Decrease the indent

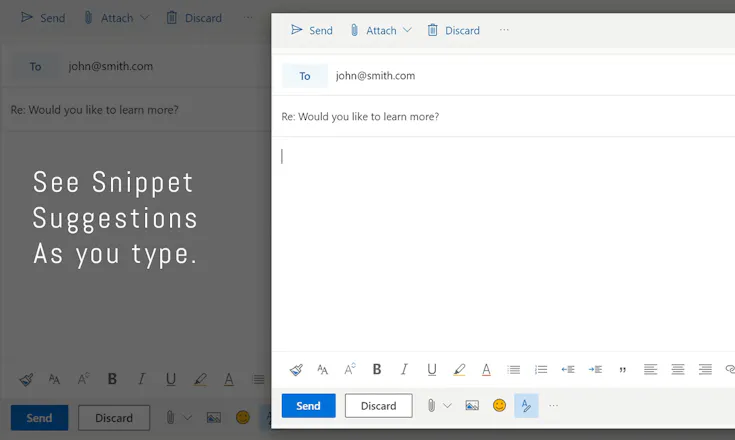point(568,370)
